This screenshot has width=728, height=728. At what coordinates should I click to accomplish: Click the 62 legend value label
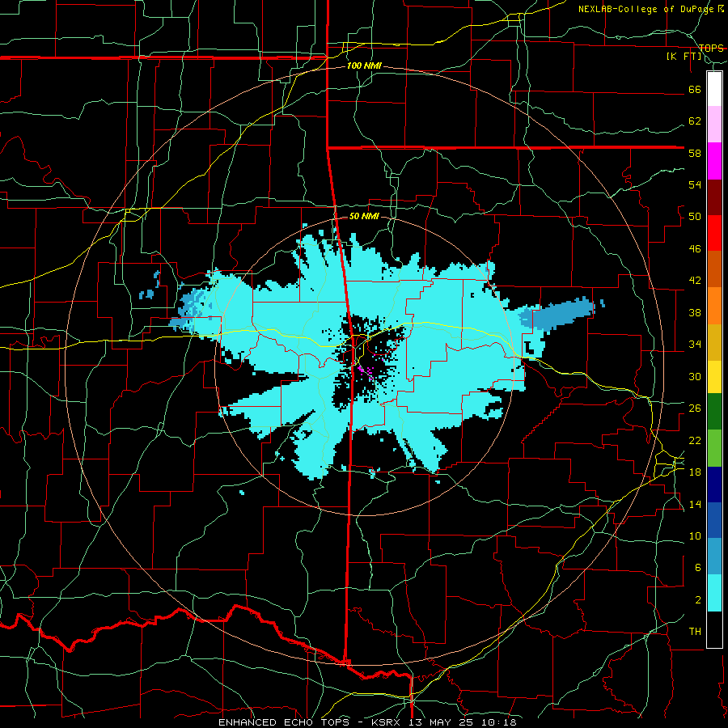point(695,121)
